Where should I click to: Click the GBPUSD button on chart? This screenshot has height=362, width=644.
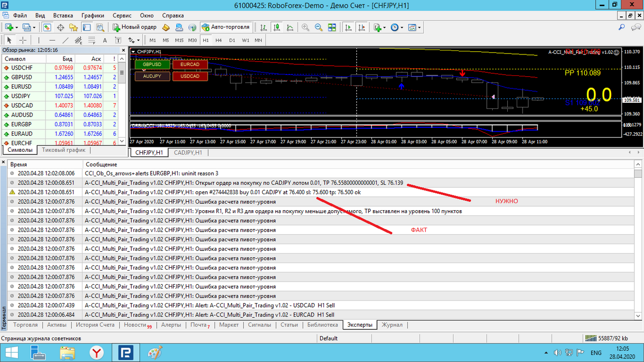(152, 64)
